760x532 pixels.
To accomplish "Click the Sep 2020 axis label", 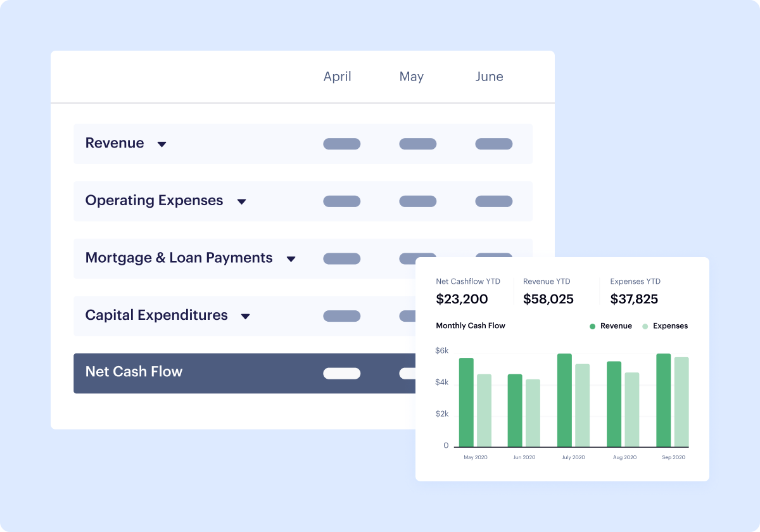I will [x=673, y=457].
